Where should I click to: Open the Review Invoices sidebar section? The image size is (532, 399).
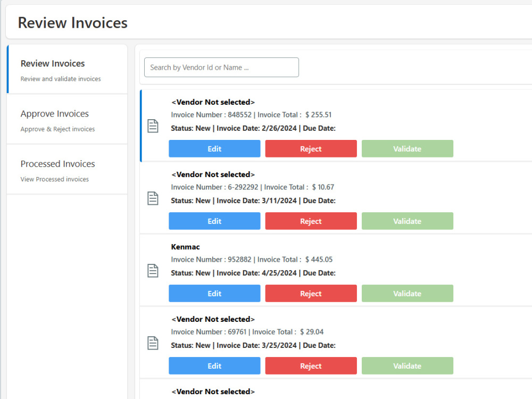67,69
